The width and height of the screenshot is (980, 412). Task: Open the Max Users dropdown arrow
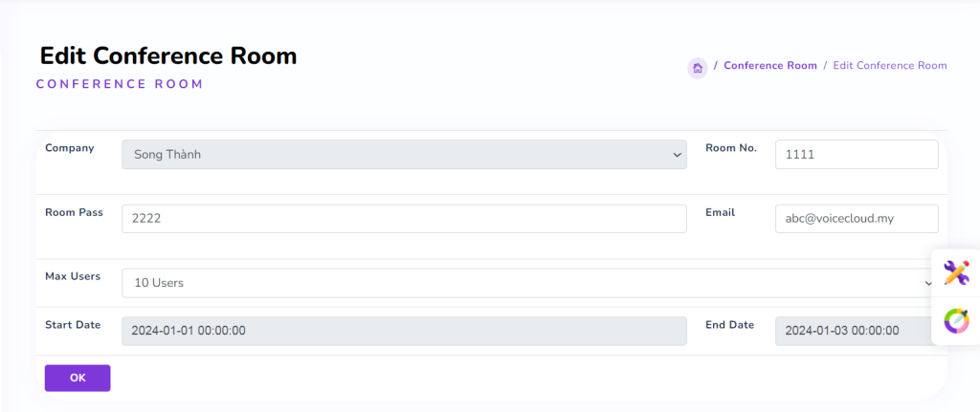coord(927,283)
